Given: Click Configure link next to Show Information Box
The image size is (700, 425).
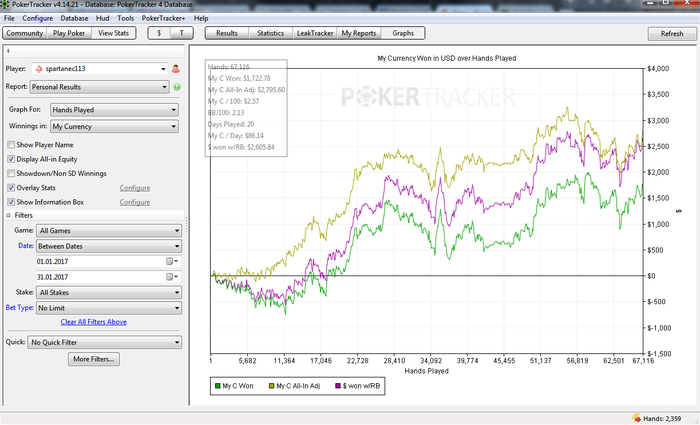Looking at the screenshot, I should [x=135, y=202].
